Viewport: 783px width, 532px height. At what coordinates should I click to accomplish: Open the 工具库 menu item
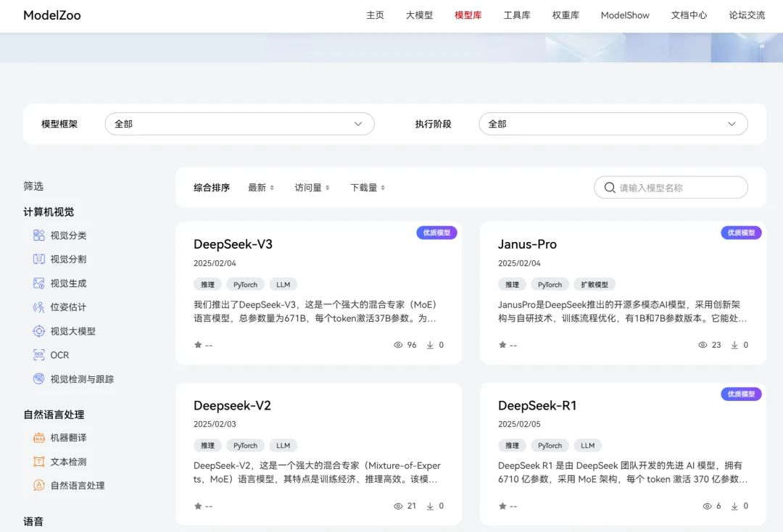coord(517,14)
